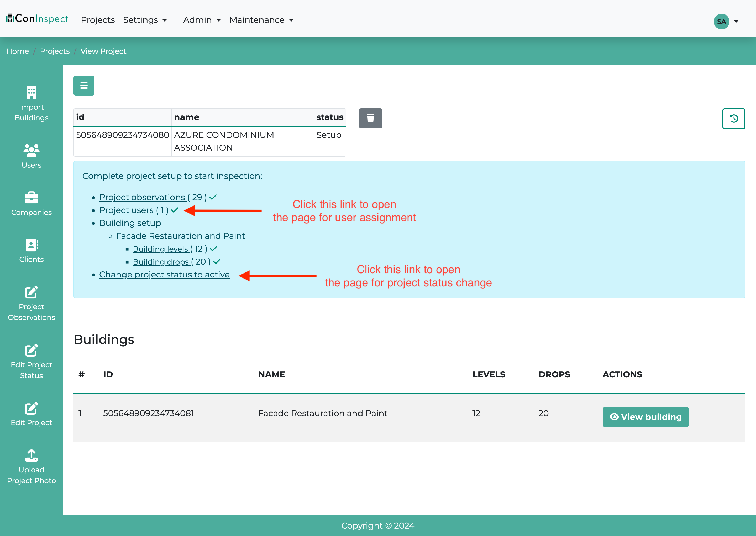Click Facade Restauration and Paint table cell

(x=322, y=413)
